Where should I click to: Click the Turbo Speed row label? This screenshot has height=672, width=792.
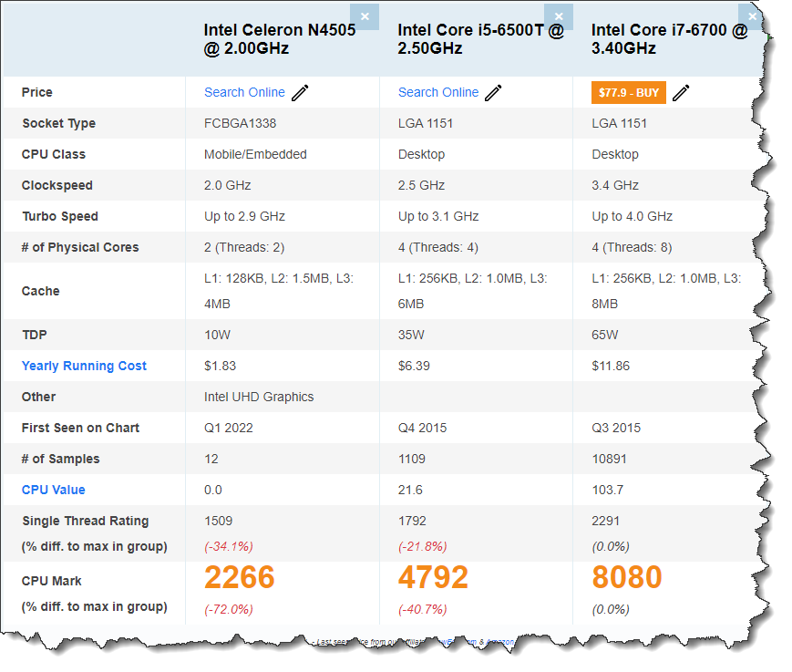click(60, 216)
